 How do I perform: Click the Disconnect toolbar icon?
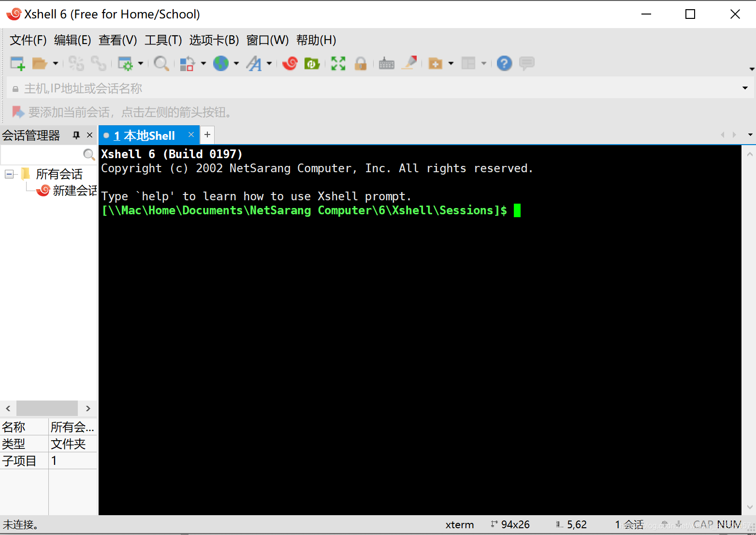pos(76,63)
